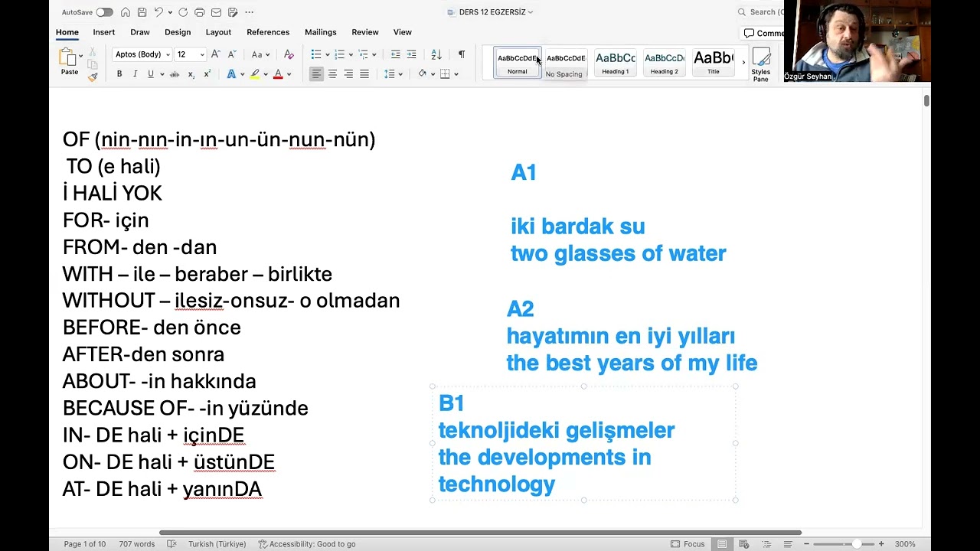Toggle Bold formatting
The image size is (980, 551).
[x=119, y=74]
